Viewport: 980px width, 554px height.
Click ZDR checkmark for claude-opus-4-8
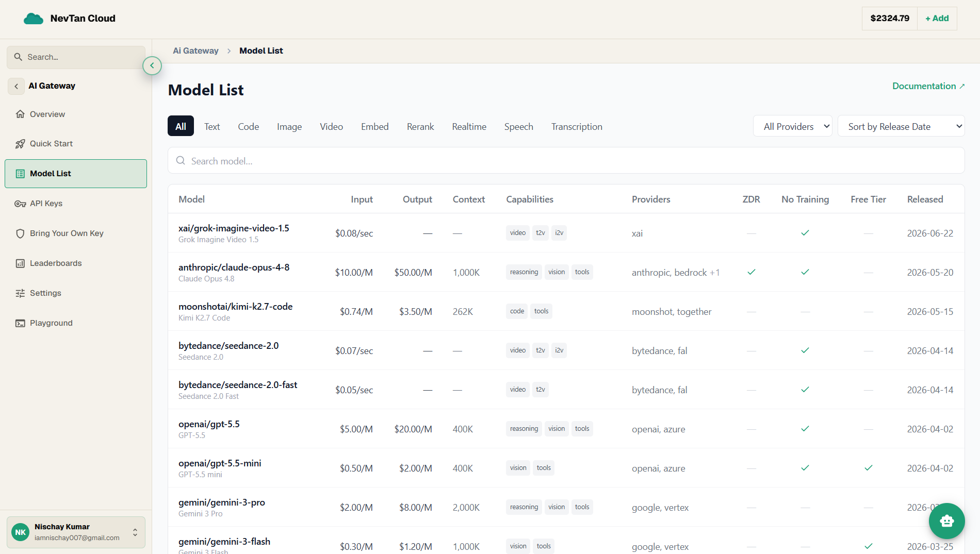click(x=752, y=272)
